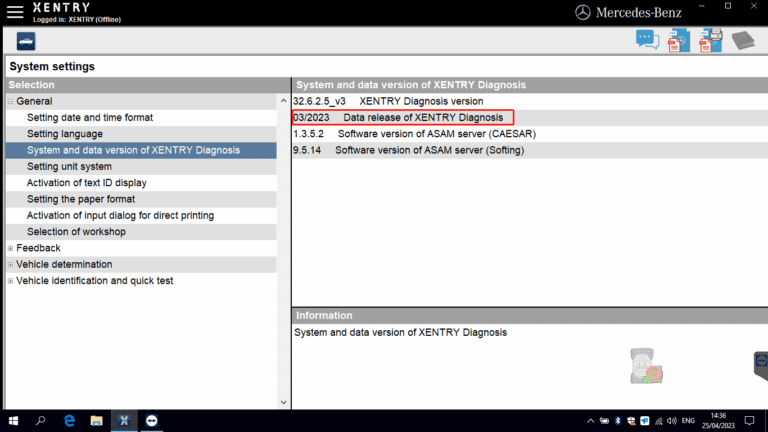Click the battery power tray icon
This screenshot has height=432, width=768.
click(604, 421)
